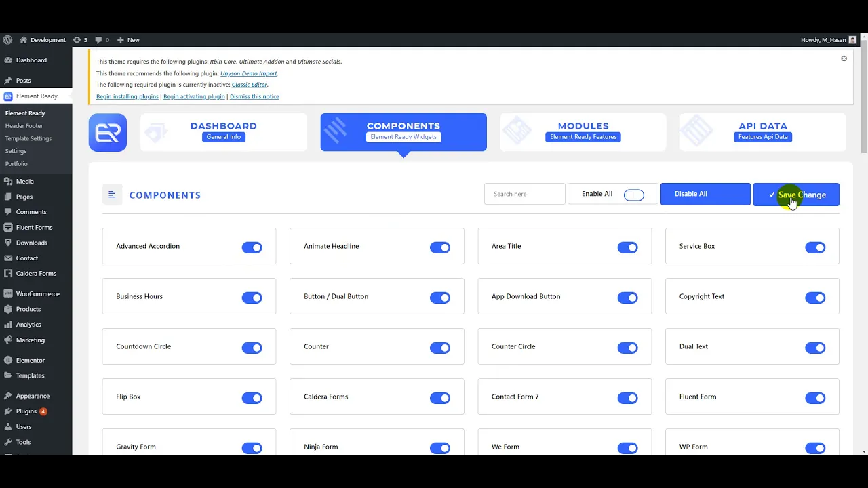868x488 pixels.
Task: Select the Components tab
Action: (x=403, y=132)
